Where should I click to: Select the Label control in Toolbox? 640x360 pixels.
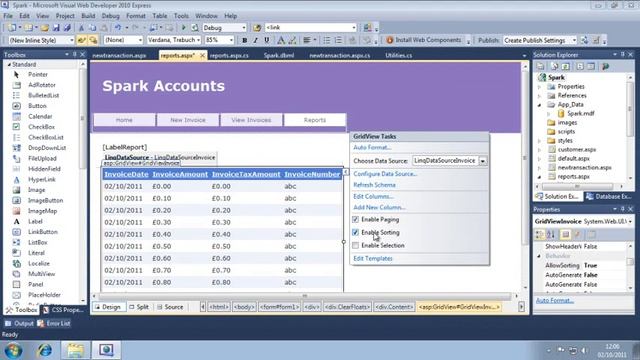click(x=35, y=222)
